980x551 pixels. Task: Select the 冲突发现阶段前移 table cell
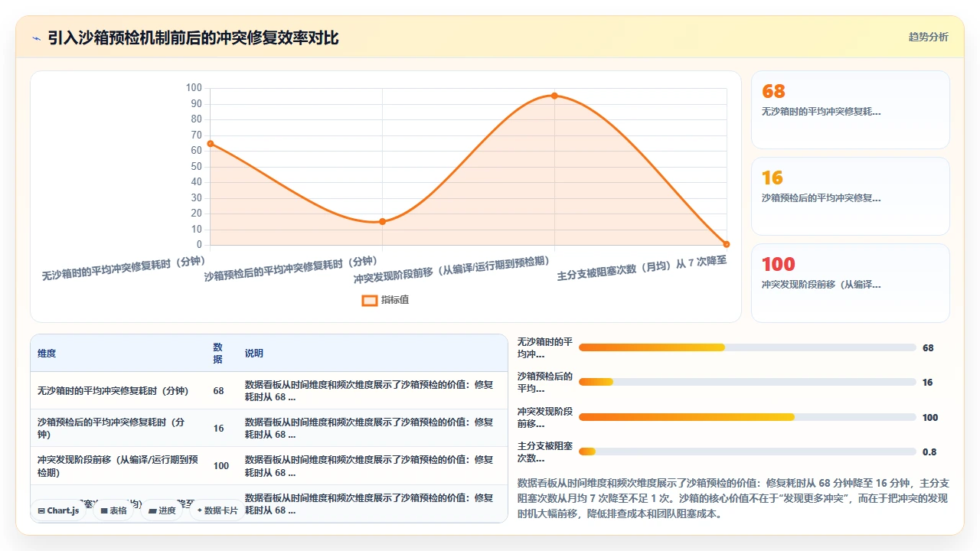(x=118, y=466)
